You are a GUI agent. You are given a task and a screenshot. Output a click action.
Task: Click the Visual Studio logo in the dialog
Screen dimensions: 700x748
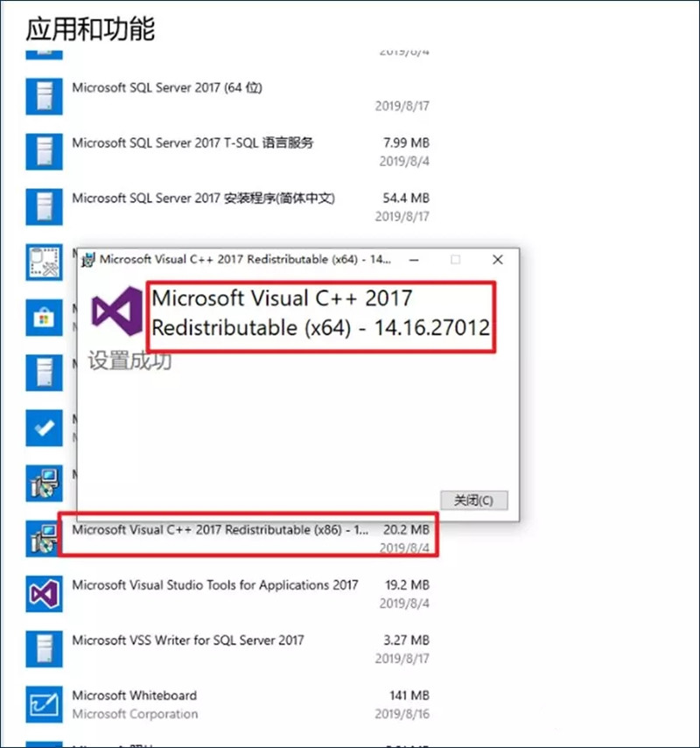[117, 311]
